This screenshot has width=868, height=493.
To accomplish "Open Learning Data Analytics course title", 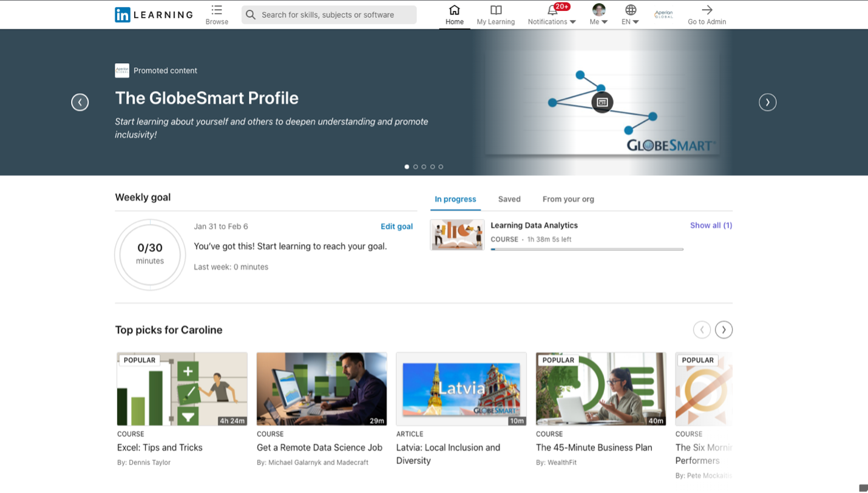I will 534,225.
